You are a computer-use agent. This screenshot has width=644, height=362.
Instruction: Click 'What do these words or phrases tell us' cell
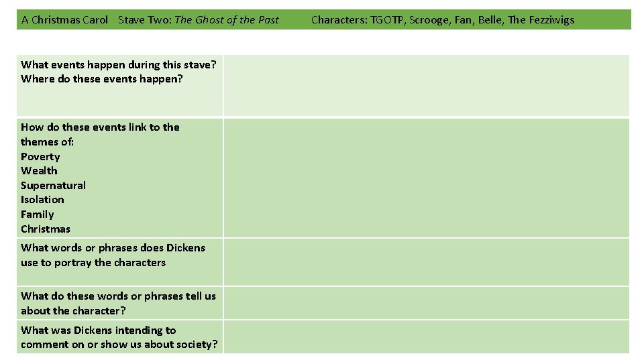coord(119,303)
